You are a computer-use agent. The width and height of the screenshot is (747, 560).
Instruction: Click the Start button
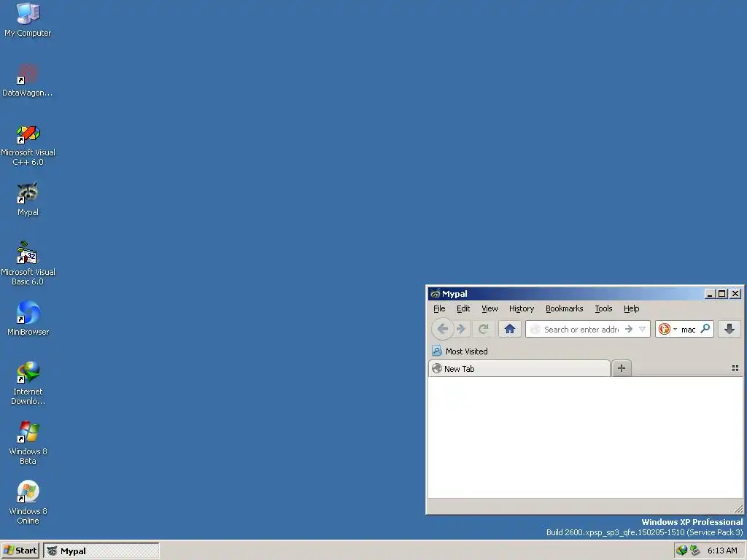[x=20, y=551]
